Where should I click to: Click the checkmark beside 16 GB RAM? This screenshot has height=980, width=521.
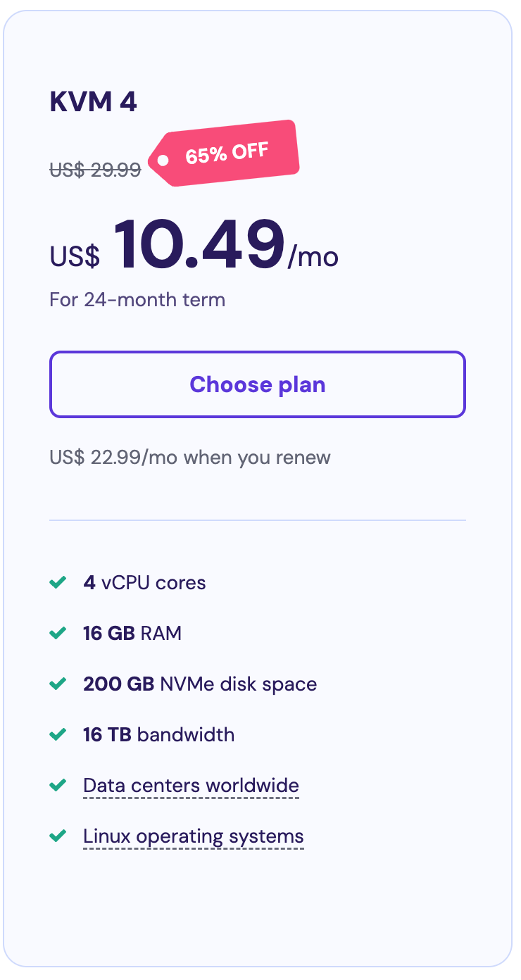tap(57, 634)
